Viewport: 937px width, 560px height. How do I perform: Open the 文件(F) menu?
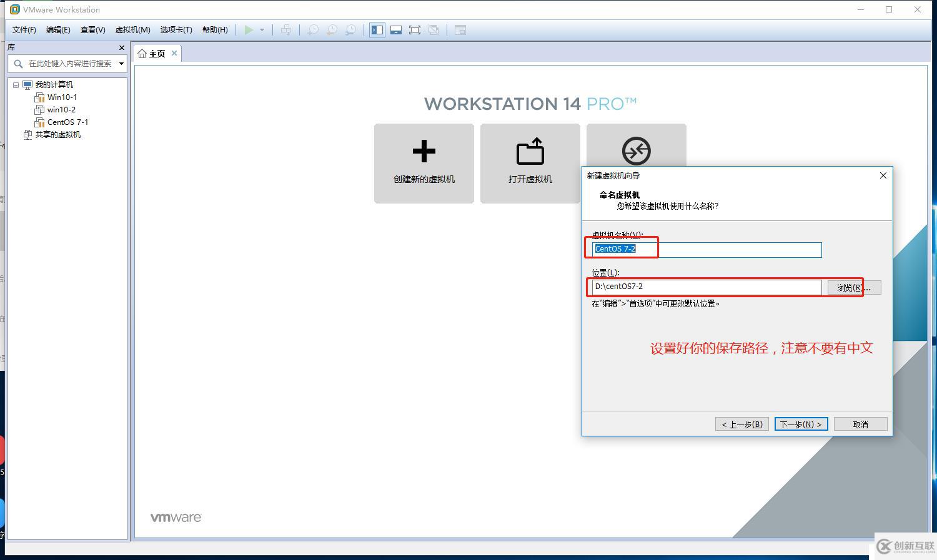pyautogui.click(x=24, y=30)
